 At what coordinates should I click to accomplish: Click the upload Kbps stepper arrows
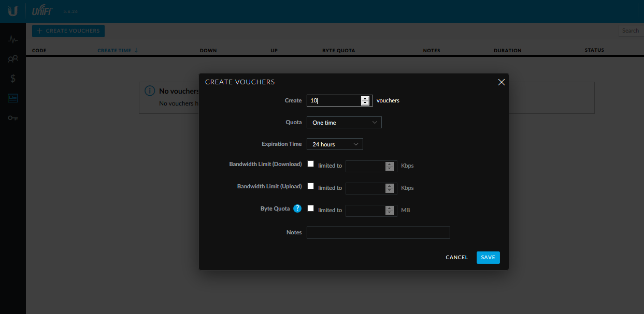pos(390,188)
